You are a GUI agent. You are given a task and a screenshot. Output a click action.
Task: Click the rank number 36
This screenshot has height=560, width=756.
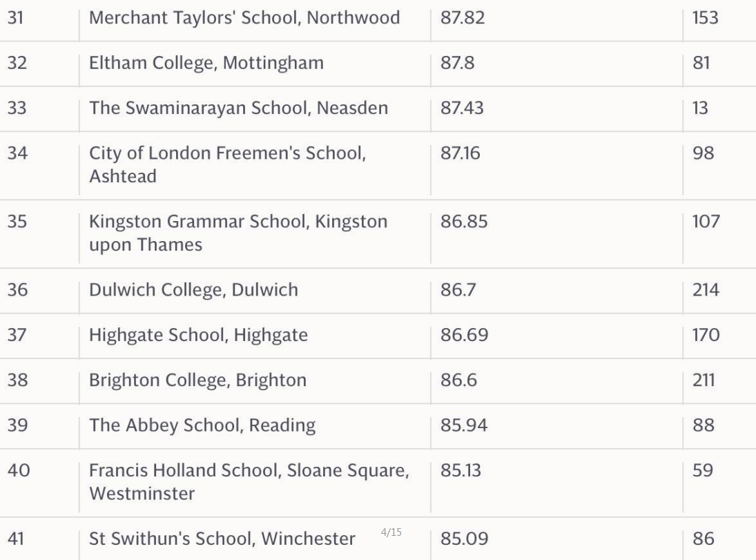pyautogui.click(x=17, y=290)
